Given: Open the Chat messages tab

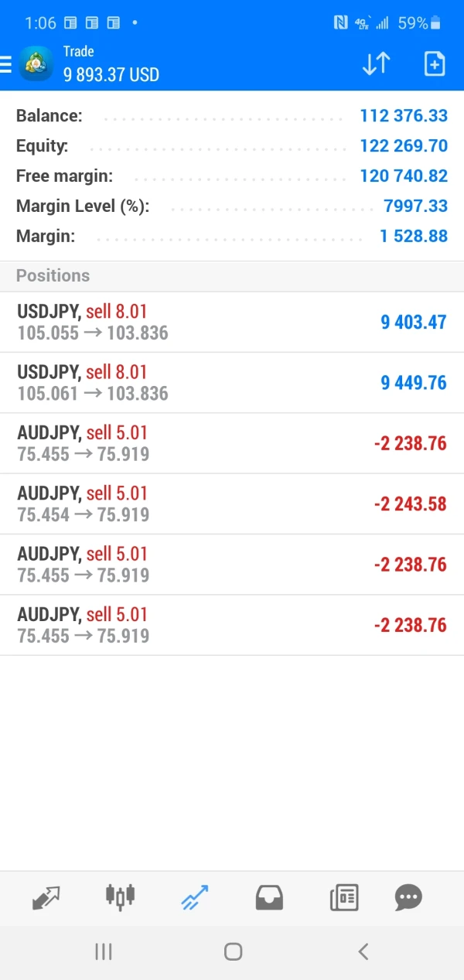Looking at the screenshot, I should pyautogui.click(x=408, y=898).
